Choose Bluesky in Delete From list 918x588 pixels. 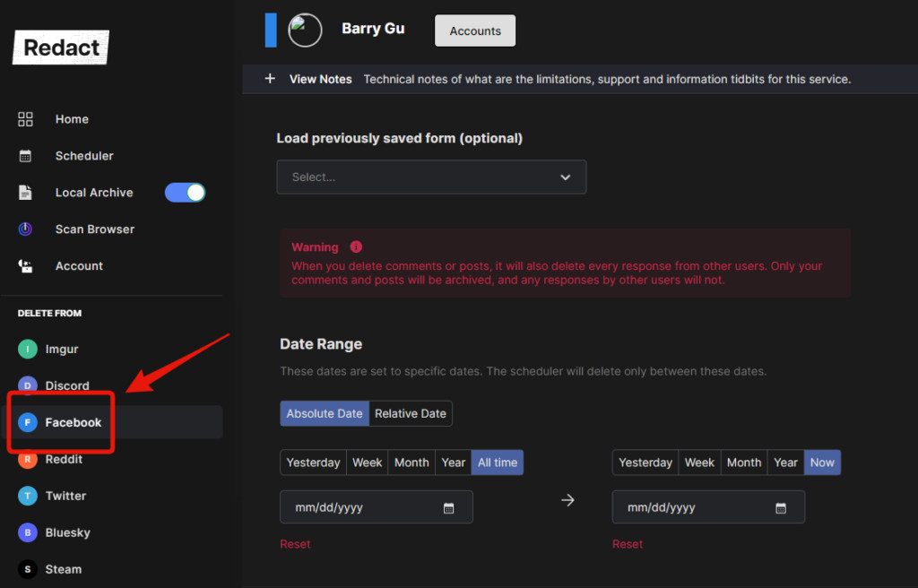point(68,532)
